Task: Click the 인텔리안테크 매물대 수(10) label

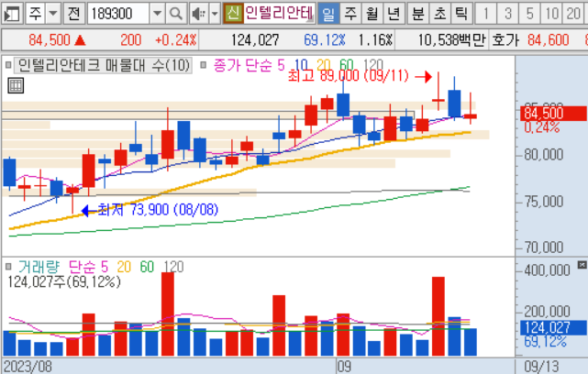Action: pos(104,66)
